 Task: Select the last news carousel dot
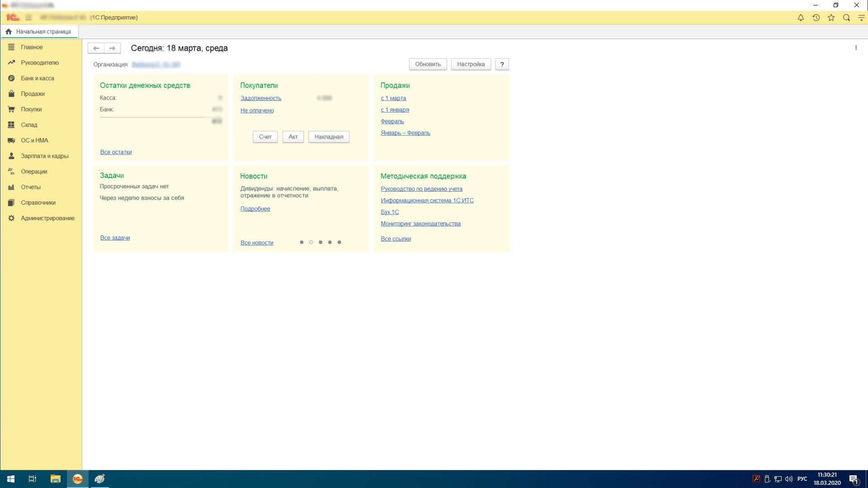click(339, 242)
